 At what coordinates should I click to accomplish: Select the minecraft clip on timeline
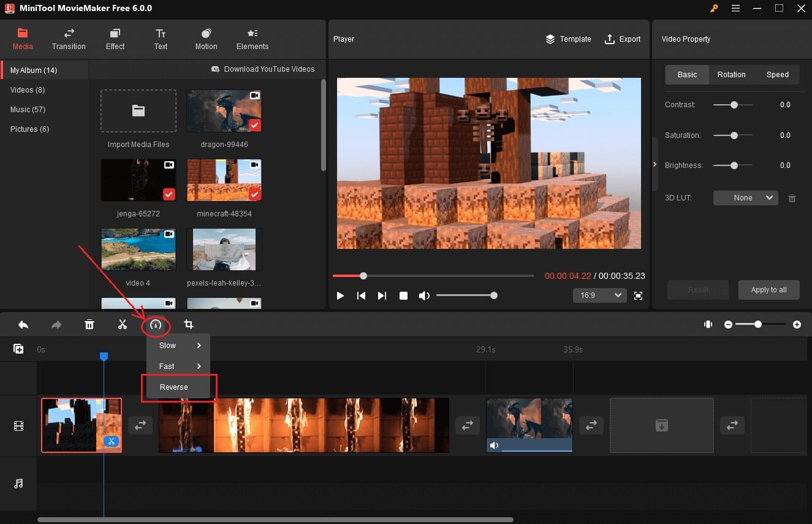(x=82, y=425)
